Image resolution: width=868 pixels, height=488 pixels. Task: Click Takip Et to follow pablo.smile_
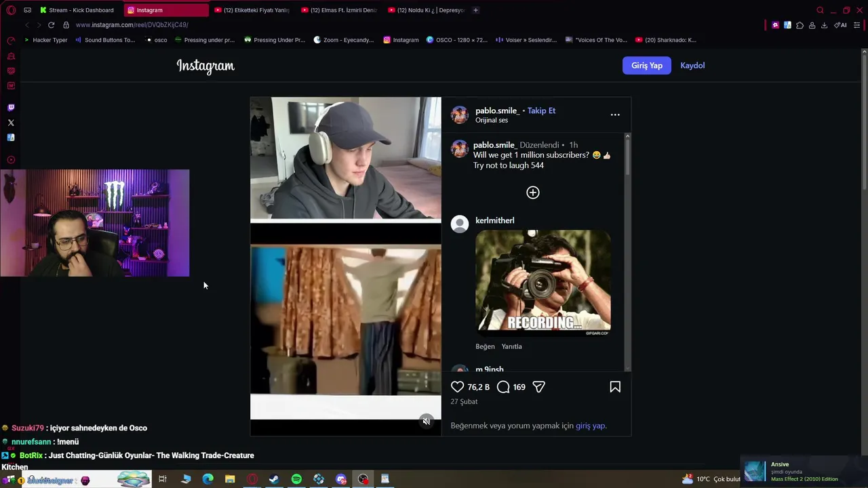tap(541, 110)
